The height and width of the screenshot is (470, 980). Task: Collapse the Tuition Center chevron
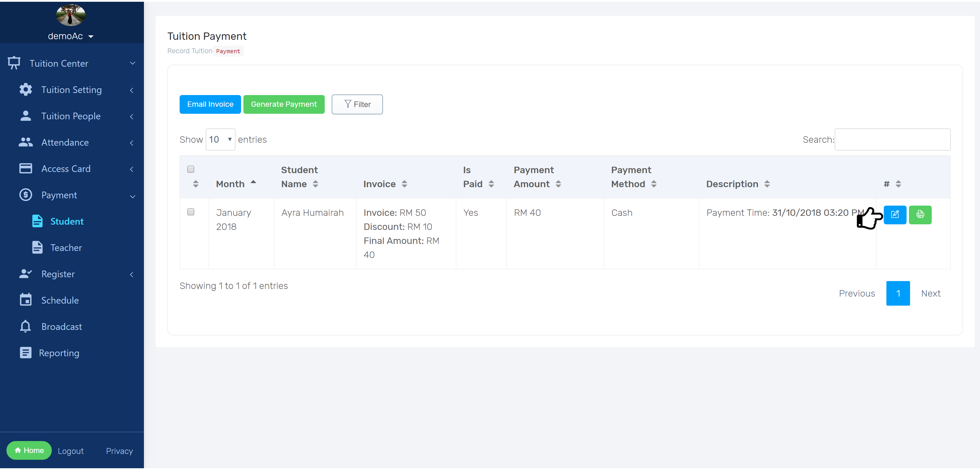click(133, 63)
